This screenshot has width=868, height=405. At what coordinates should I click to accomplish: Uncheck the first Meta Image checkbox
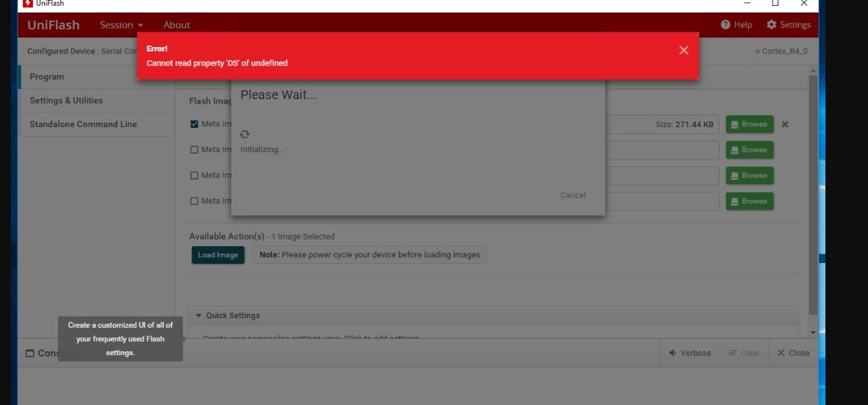194,124
